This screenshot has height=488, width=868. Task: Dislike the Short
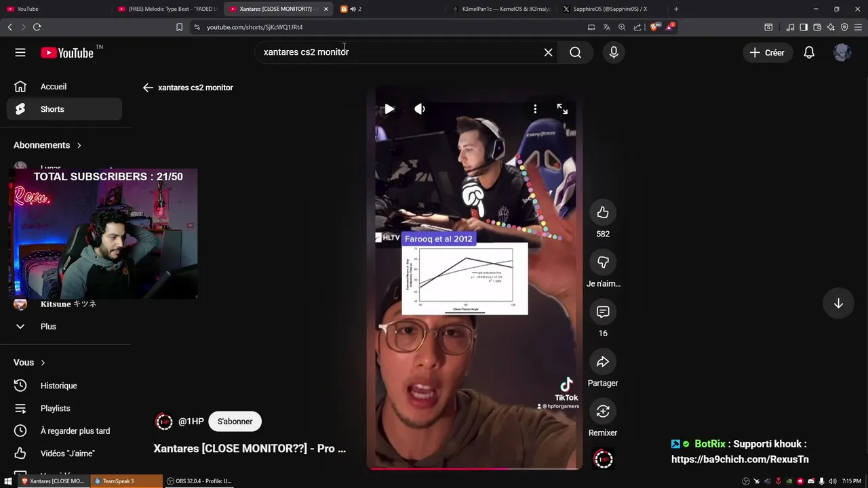point(603,262)
